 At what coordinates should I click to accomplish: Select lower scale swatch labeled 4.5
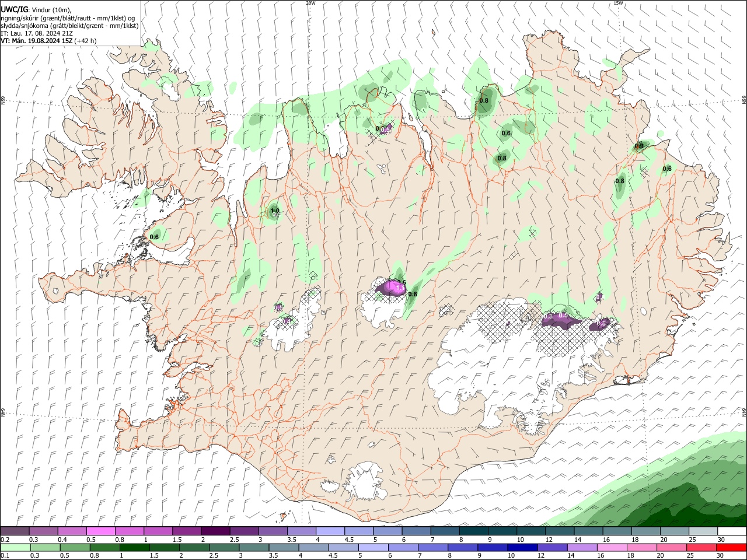pyautogui.click(x=343, y=547)
